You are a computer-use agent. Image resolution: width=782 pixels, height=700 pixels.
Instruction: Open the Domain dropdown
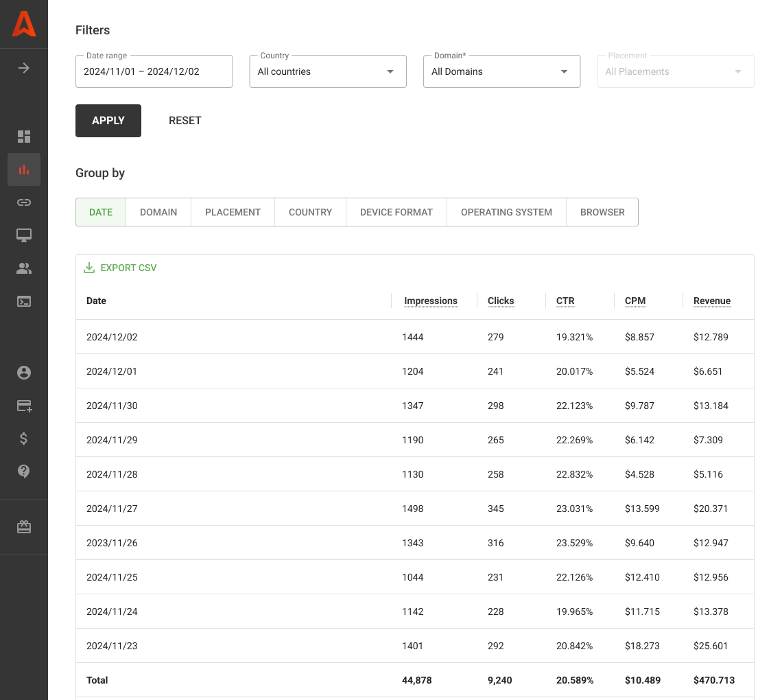pos(501,71)
